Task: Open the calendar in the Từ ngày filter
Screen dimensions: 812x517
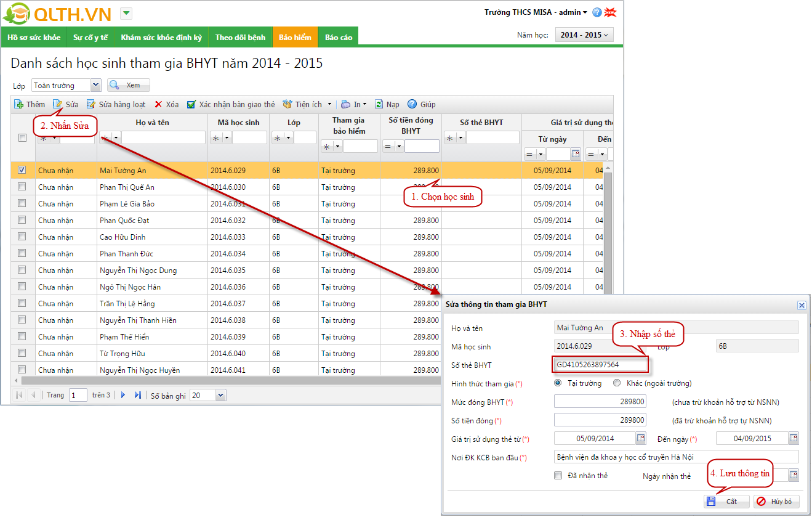Action: pyautogui.click(x=576, y=154)
